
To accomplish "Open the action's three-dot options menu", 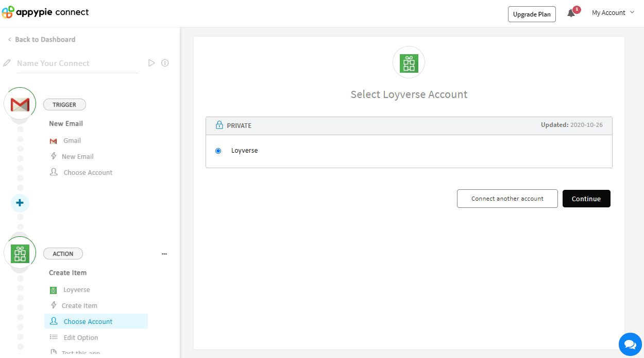I will coord(164,254).
